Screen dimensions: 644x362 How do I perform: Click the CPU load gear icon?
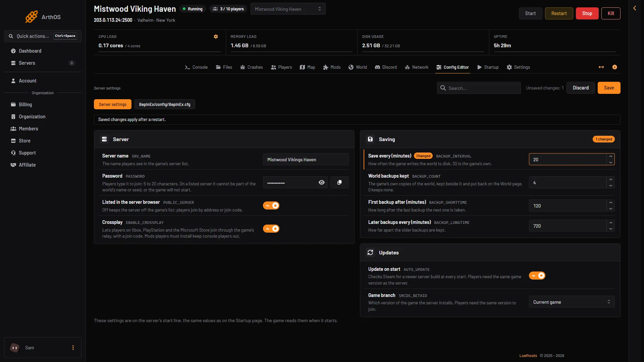coord(216,37)
